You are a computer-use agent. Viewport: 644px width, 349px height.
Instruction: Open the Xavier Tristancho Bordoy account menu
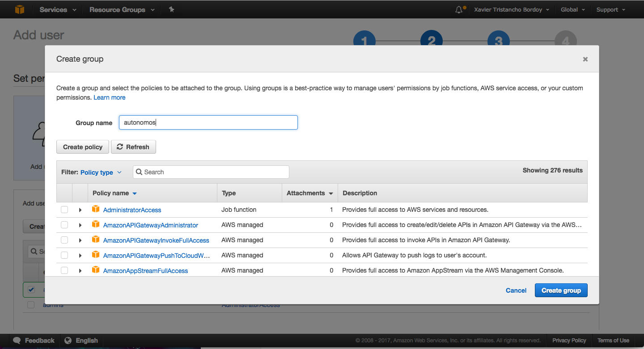tap(512, 9)
